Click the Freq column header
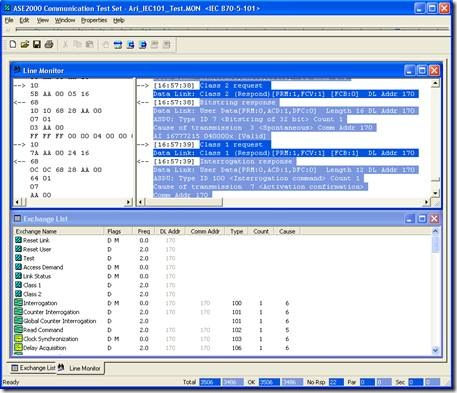This screenshot has height=393, width=457. click(x=144, y=231)
